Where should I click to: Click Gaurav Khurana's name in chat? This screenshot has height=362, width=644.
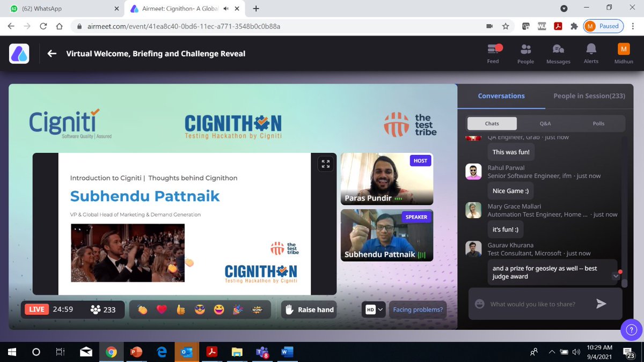[510, 245]
